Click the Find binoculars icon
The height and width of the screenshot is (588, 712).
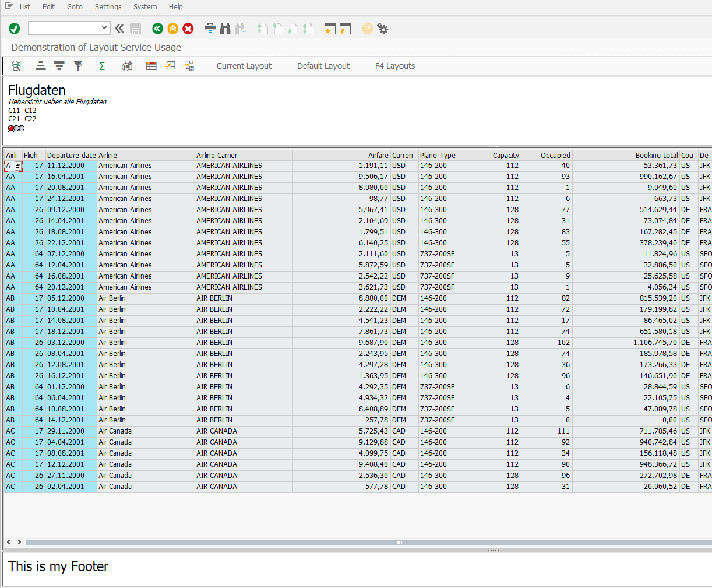pyautogui.click(x=225, y=29)
